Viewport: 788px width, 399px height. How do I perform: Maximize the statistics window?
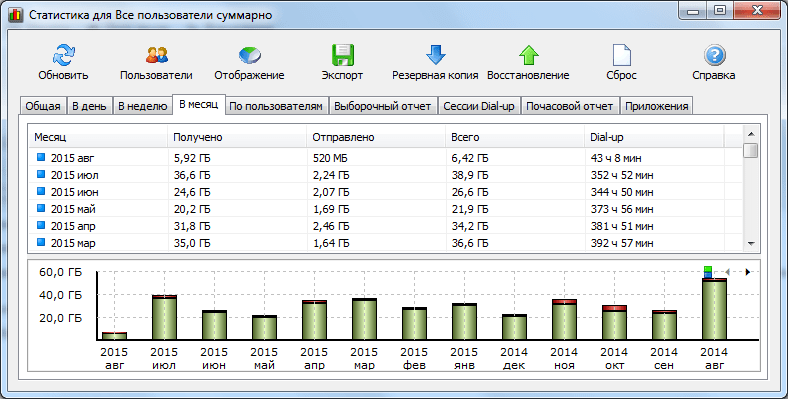(x=720, y=10)
